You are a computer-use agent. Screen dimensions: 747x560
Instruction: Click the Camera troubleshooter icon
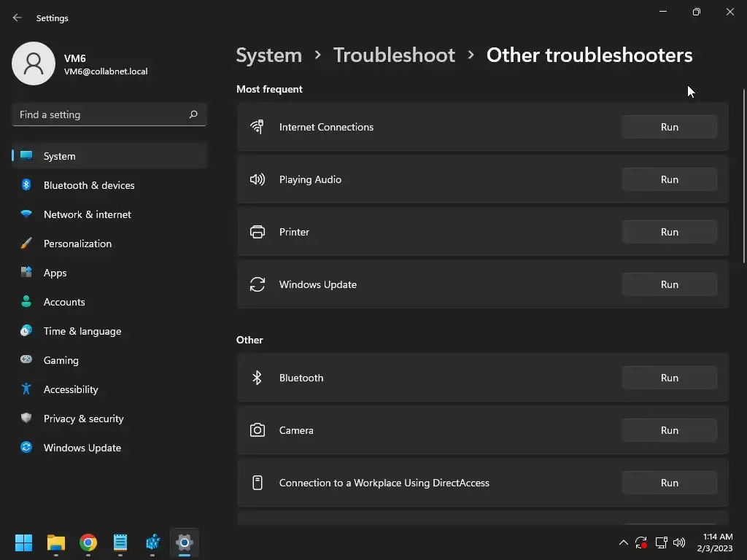coord(258,430)
